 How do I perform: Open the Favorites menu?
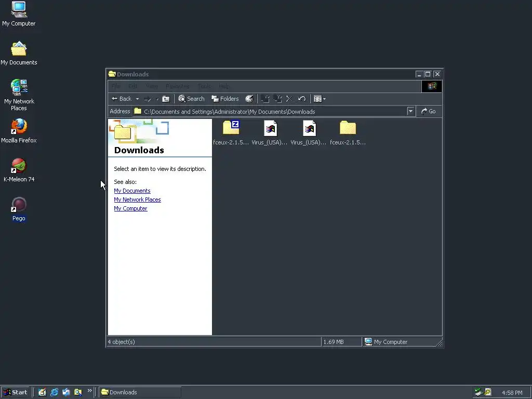(178, 86)
